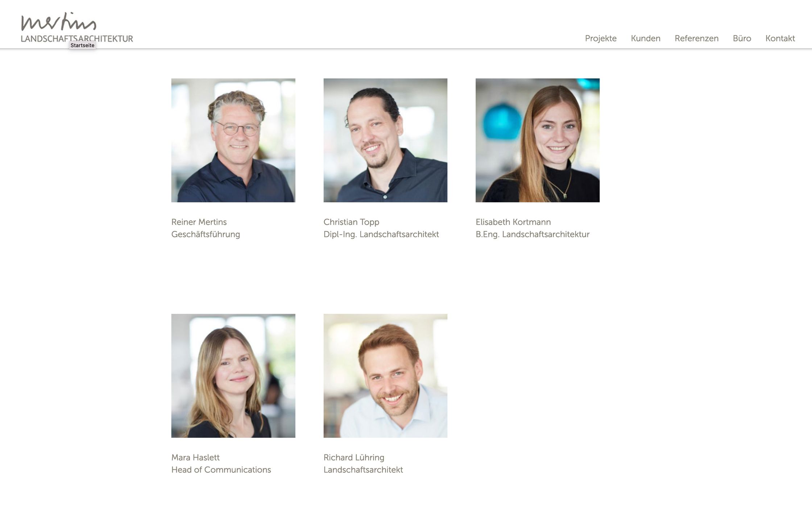Open the Kunden menu item
The height and width of the screenshot is (511, 812).
coord(646,38)
